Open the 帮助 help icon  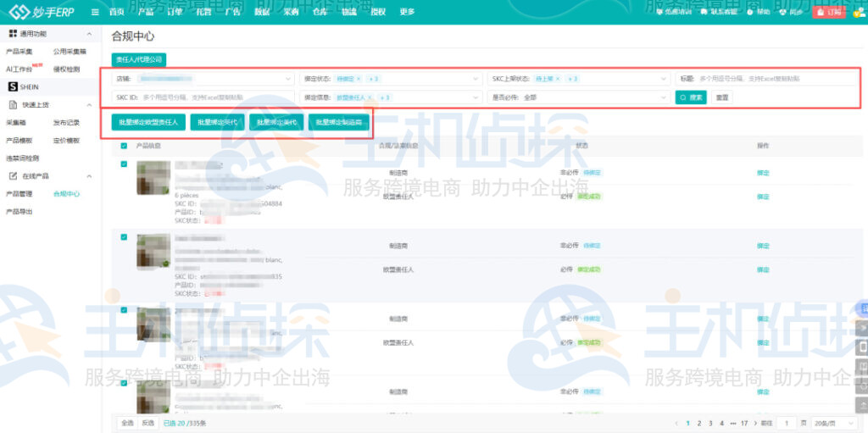click(x=749, y=12)
